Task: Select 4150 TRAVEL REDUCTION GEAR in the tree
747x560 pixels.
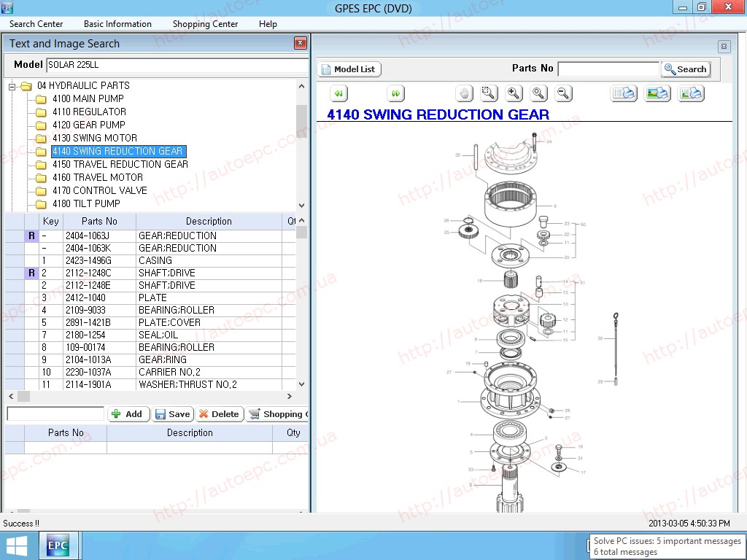Action: [120, 164]
